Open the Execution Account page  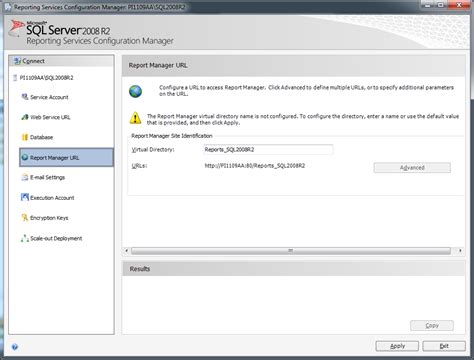52,198
